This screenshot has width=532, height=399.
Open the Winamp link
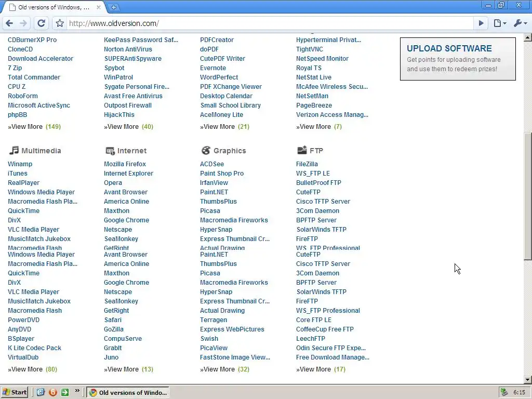point(20,164)
